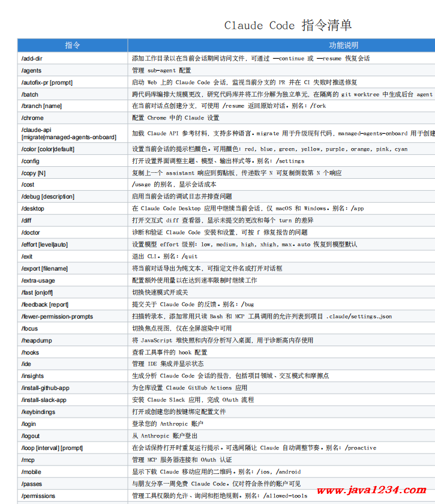435x504 pixels.
Task: Click the 指令 column header
Action: [x=73, y=46]
